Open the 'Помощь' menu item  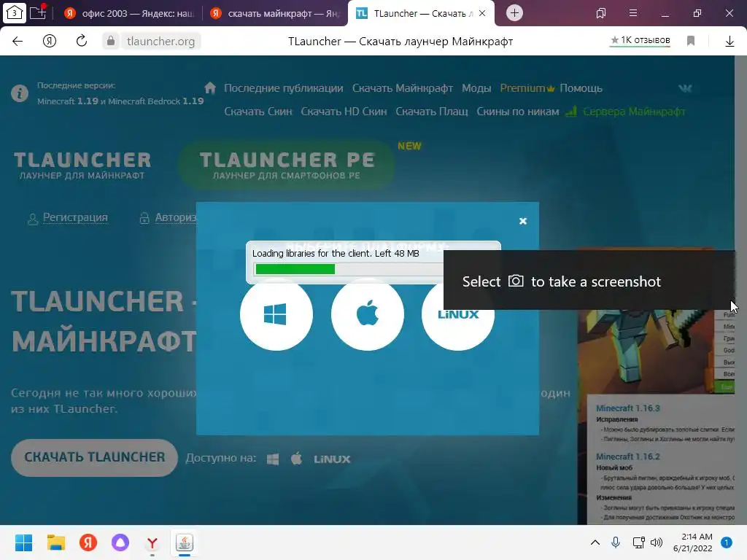[x=581, y=88]
